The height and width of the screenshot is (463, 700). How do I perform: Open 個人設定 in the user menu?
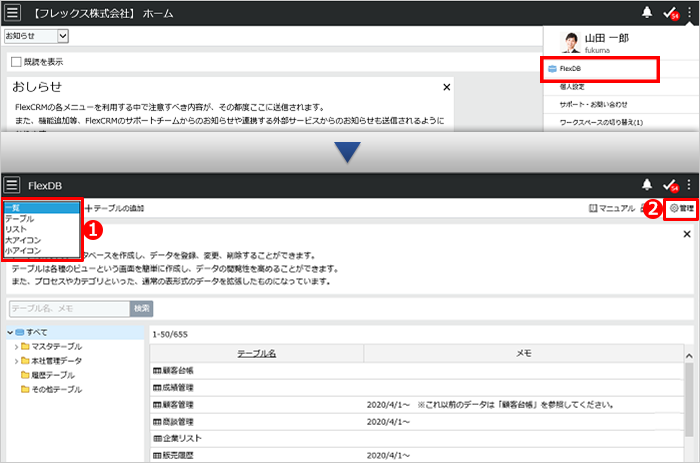pos(572,87)
